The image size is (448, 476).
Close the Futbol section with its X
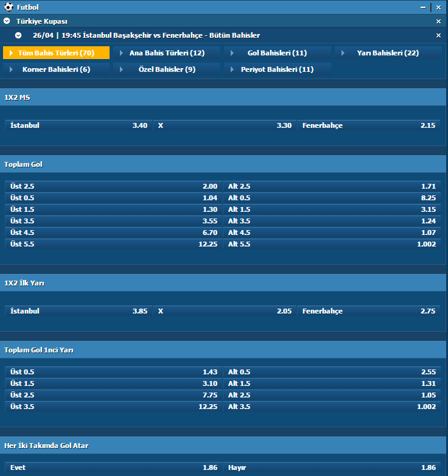[439, 7]
